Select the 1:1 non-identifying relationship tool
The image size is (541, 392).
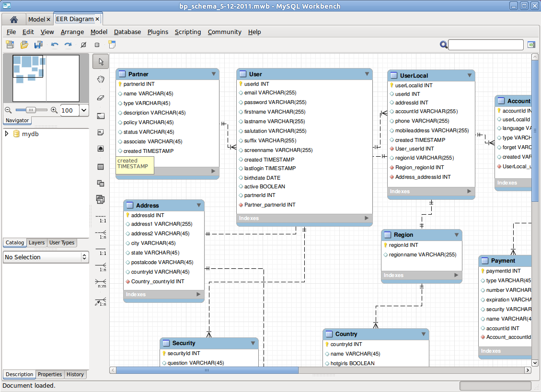point(101,219)
